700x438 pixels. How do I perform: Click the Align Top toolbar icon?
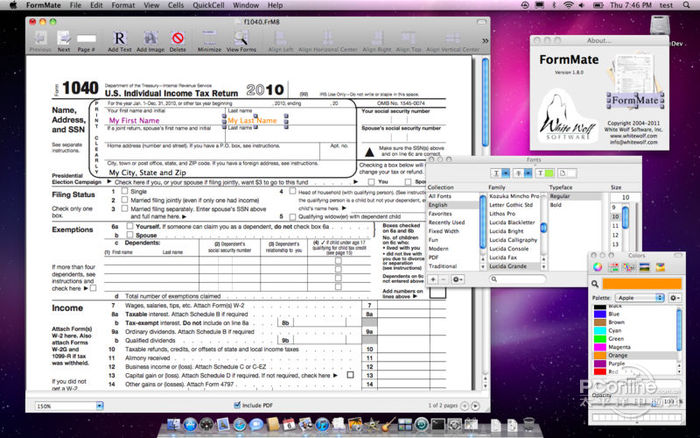click(x=408, y=38)
